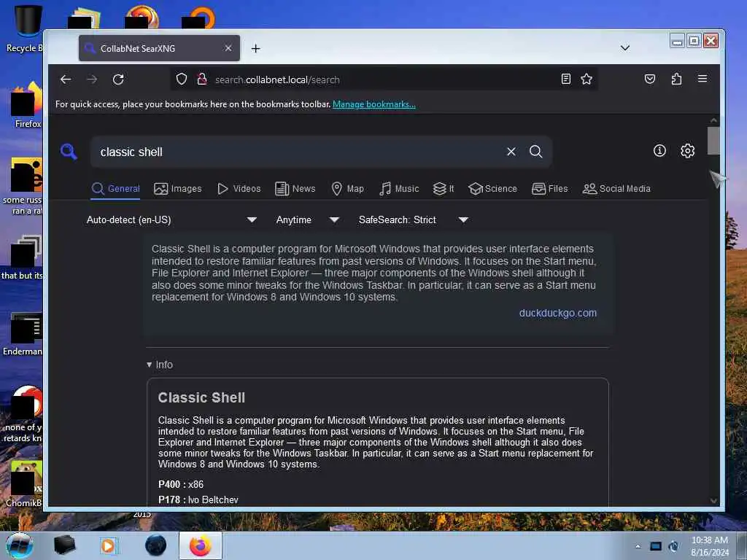The height and width of the screenshot is (560, 747).
Task: Select the General search tab
Action: [x=116, y=189]
